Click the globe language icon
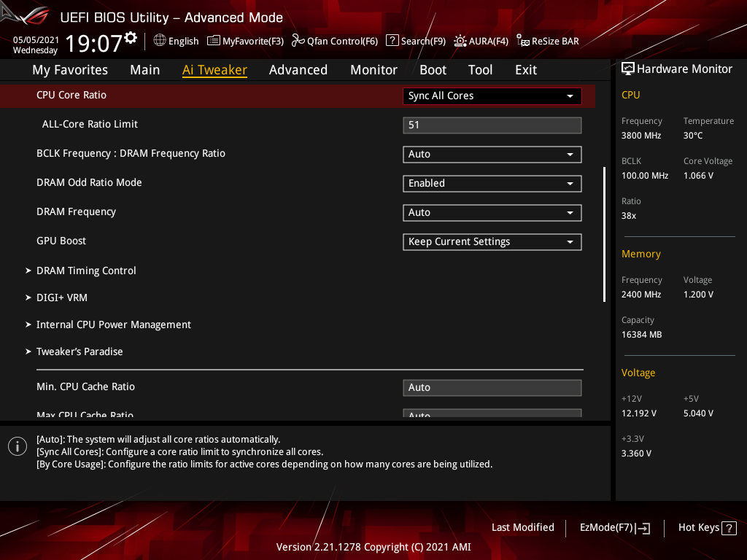The width and height of the screenshot is (747, 560). (x=160, y=41)
